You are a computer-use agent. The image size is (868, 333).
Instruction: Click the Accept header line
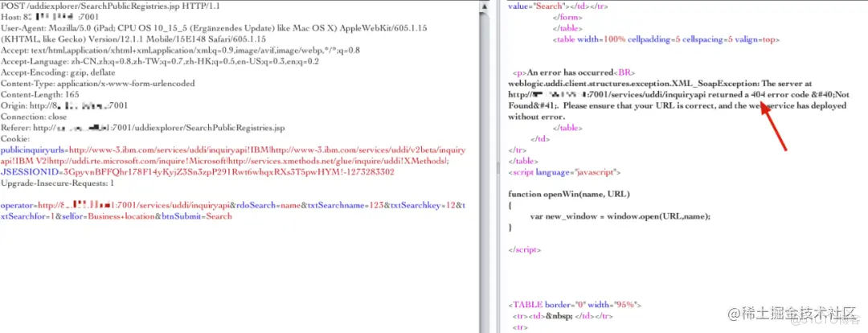[x=181, y=51]
